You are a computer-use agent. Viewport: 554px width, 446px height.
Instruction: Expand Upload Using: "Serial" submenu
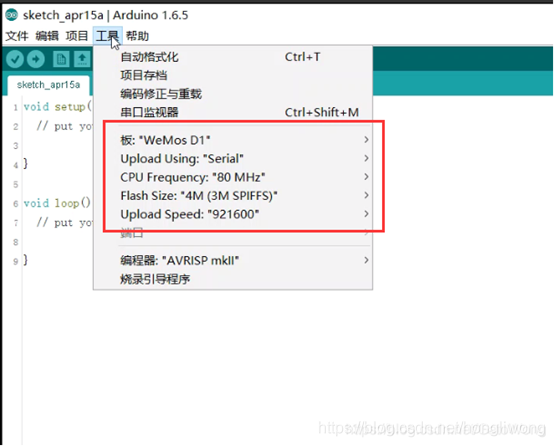coord(233,158)
